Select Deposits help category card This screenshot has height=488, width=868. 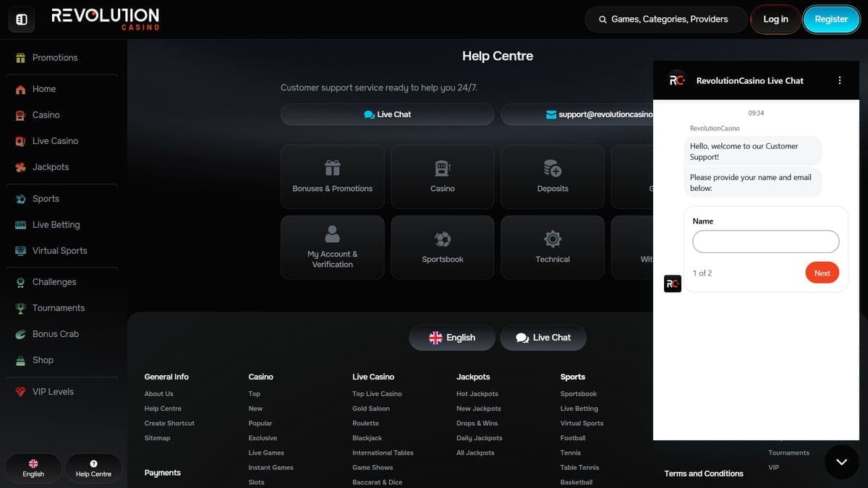pyautogui.click(x=553, y=177)
